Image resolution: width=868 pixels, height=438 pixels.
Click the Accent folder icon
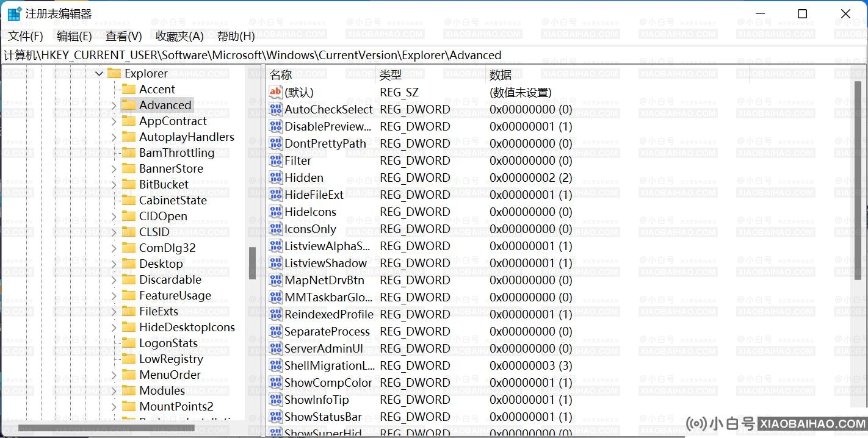(129, 89)
